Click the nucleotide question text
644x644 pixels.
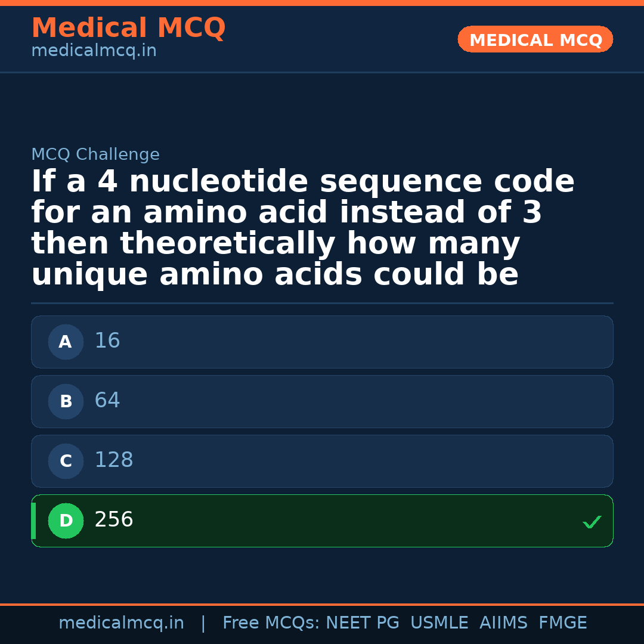click(x=303, y=228)
